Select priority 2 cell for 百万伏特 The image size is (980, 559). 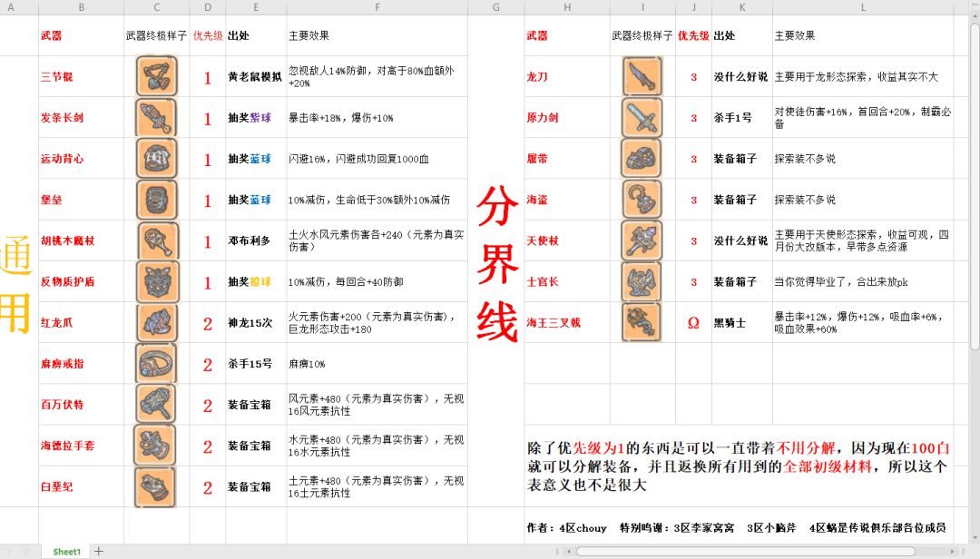pos(208,405)
